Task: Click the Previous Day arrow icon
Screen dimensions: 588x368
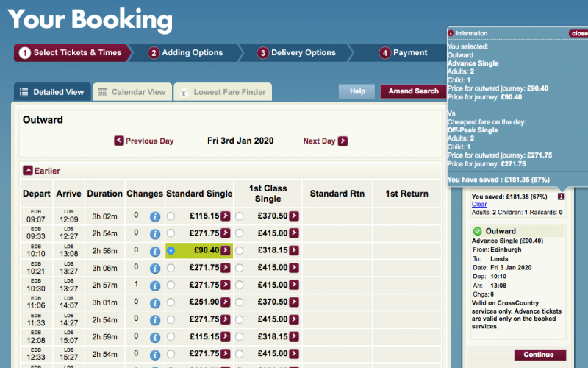Action: [119, 141]
